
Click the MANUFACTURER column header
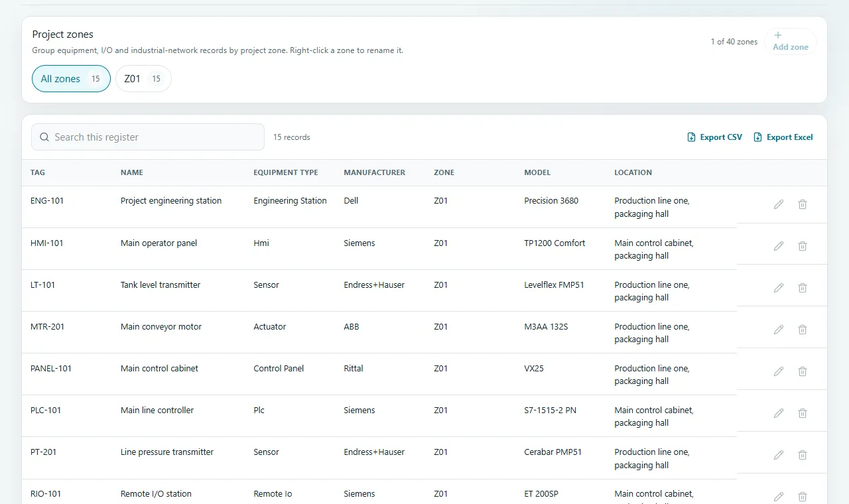(x=374, y=172)
